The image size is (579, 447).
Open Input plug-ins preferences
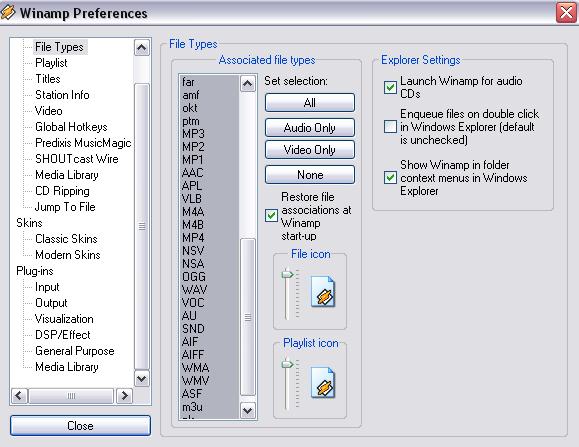(47, 287)
